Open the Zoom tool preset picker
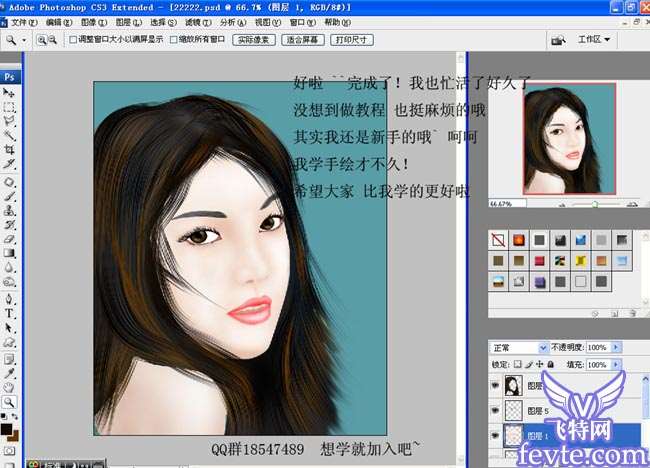The width and height of the screenshot is (650, 468). coord(24,40)
